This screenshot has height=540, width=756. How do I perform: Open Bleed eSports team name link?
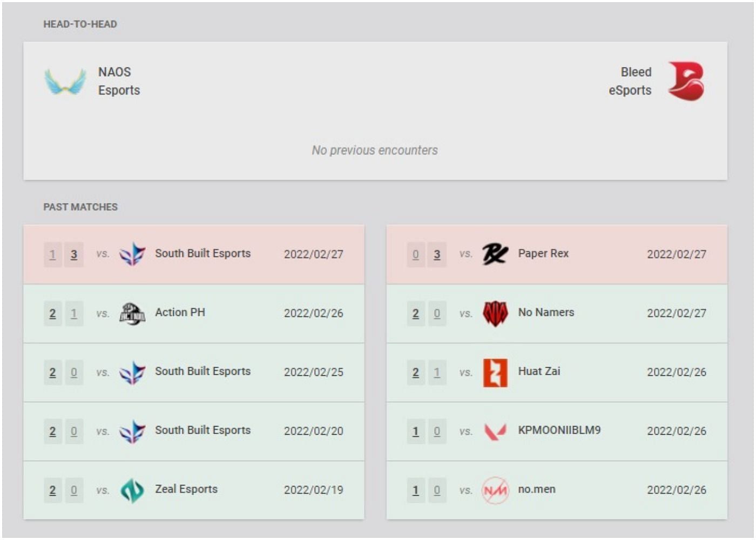(630, 81)
